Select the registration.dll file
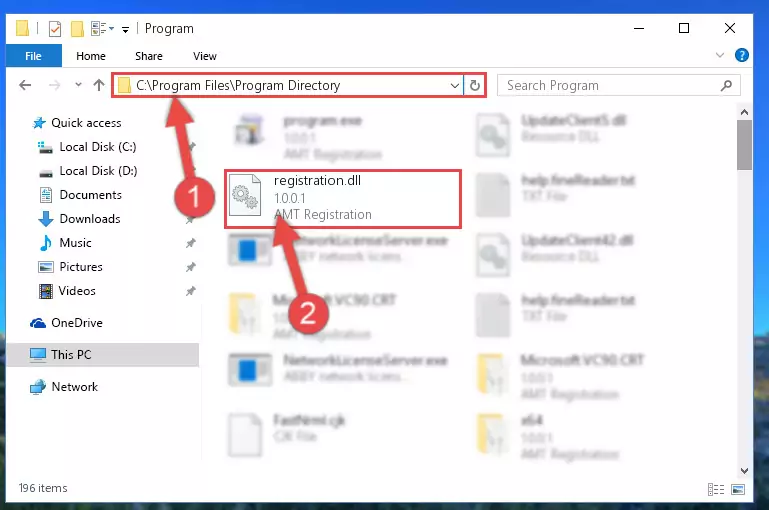This screenshot has height=510, width=769. click(343, 199)
